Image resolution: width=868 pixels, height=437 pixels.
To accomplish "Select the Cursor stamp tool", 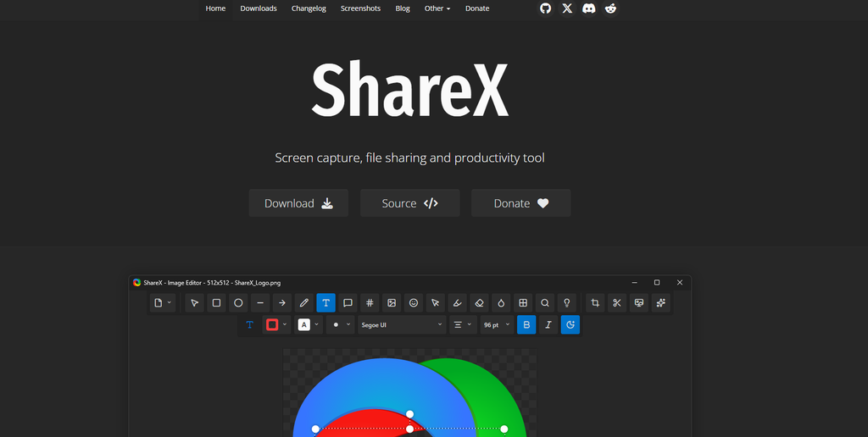I will 435,302.
